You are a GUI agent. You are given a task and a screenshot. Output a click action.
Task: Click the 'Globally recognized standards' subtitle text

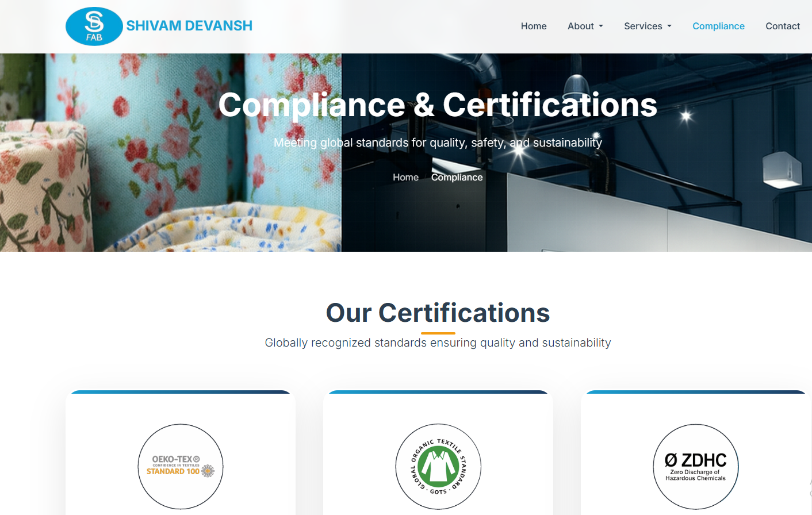coord(438,343)
